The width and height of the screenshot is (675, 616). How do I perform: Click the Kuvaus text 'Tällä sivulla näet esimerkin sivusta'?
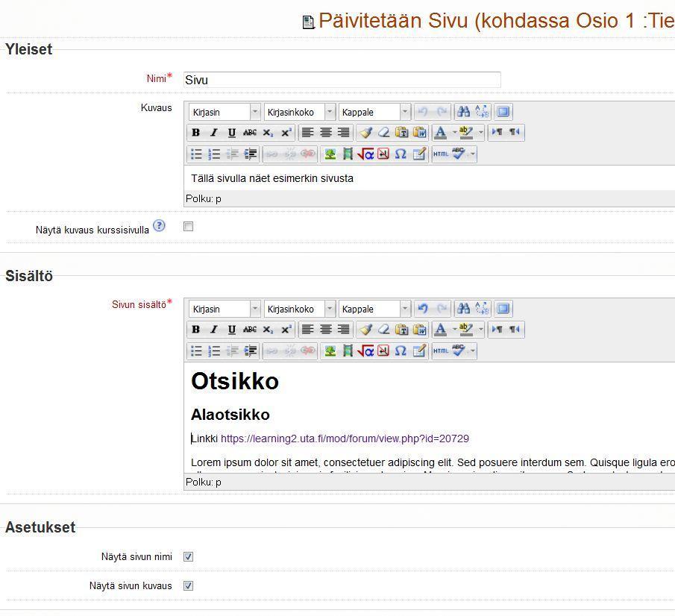pyautogui.click(x=272, y=178)
